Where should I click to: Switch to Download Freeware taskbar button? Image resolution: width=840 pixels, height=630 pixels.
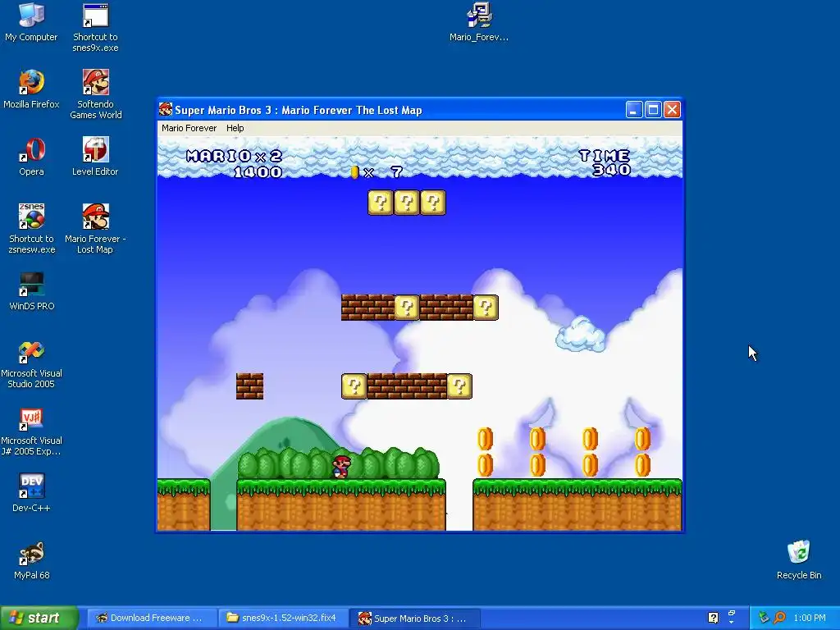tap(151, 618)
